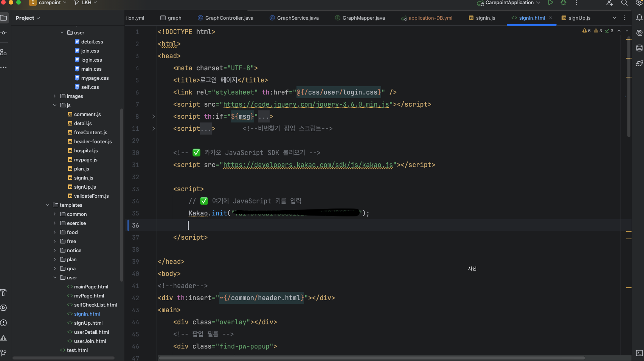Show the 3 weak warnings indicator
This screenshot has width=644, height=361.
coord(598,31)
